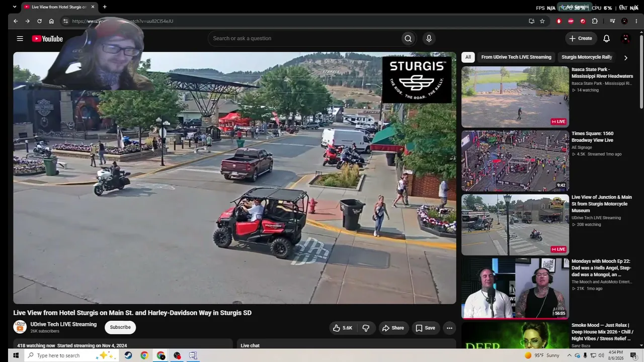The image size is (644, 362).
Task: Click the video title Live View from Hotel Sturgis
Action: (x=132, y=313)
